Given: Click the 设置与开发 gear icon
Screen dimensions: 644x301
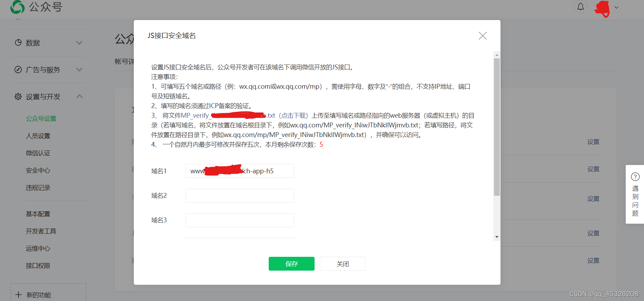Looking at the screenshot, I should pos(18,96).
